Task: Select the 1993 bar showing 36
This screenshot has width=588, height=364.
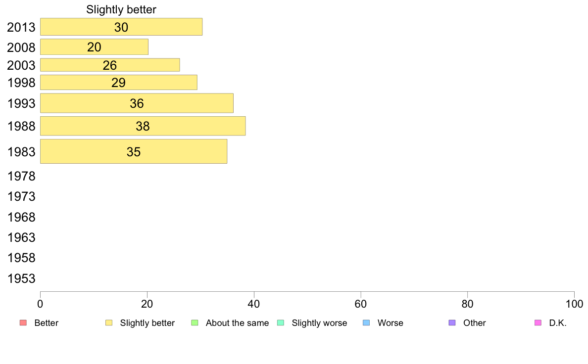Action: (x=137, y=103)
